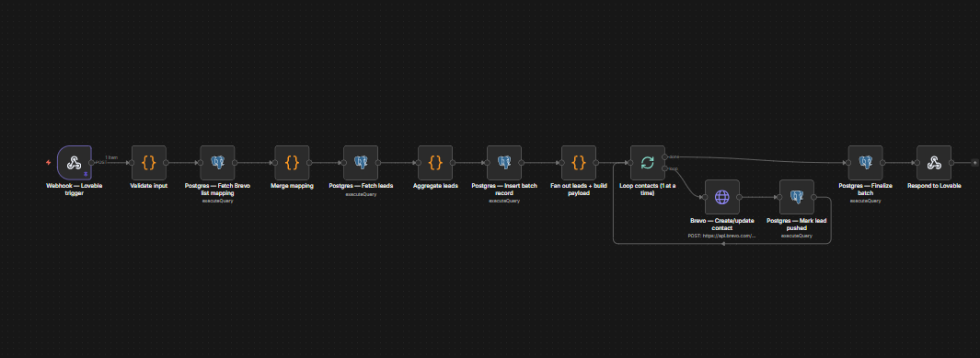This screenshot has height=358, width=980.
Task: Click the 'Postgres — Finalize batch' label text
Action: click(866, 190)
